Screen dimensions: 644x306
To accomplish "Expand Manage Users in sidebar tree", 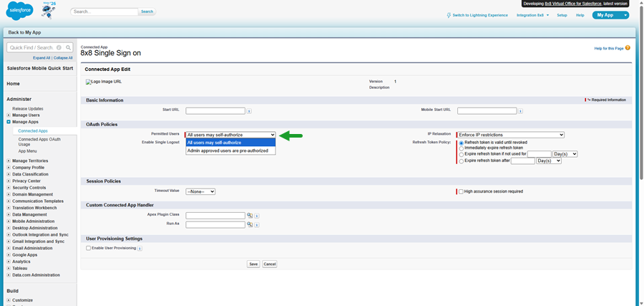I will (9, 115).
